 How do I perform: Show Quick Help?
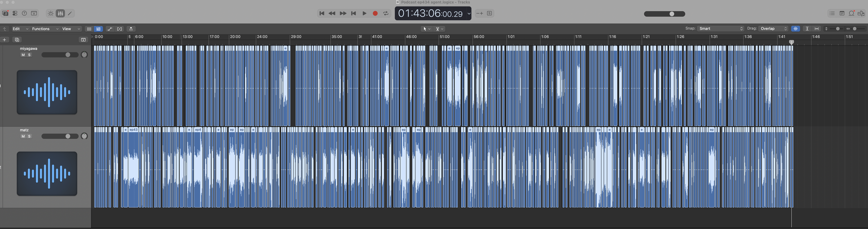click(24, 13)
